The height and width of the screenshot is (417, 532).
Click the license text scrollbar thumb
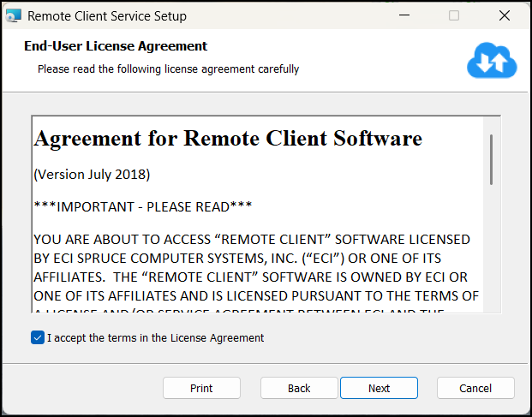tap(491, 159)
